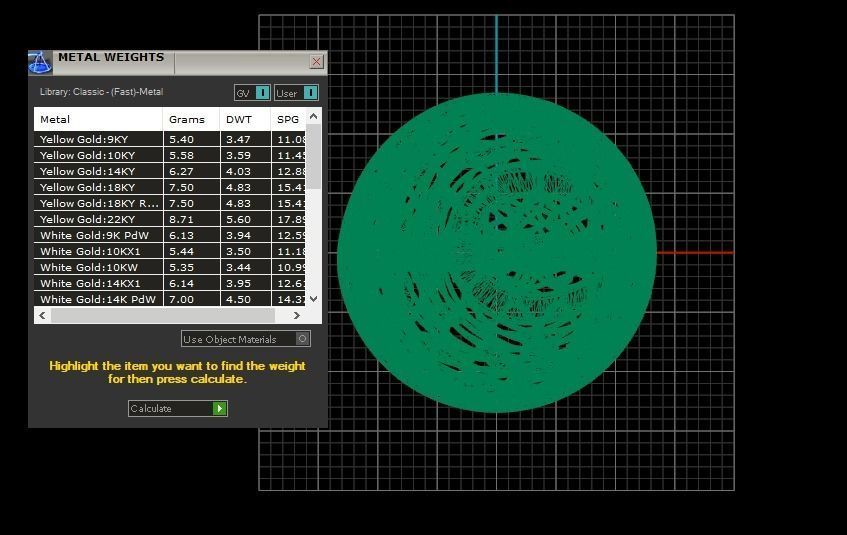Viewport: 847px width, 535px height.
Task: Toggle the User library switch
Action: 296,93
